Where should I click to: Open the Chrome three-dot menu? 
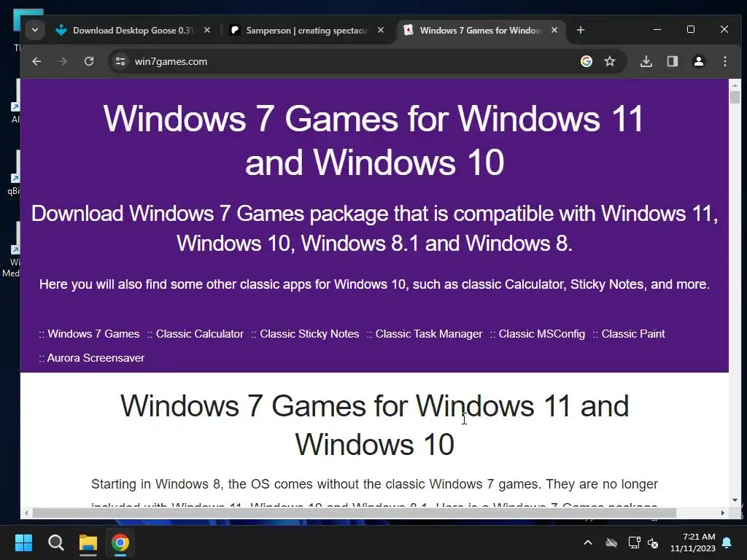point(724,61)
